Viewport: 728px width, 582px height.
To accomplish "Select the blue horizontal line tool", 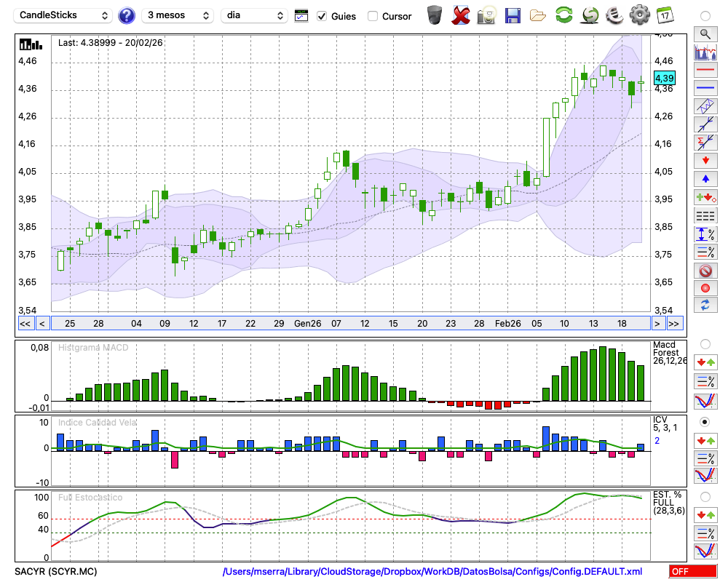I will pyautogui.click(x=705, y=87).
